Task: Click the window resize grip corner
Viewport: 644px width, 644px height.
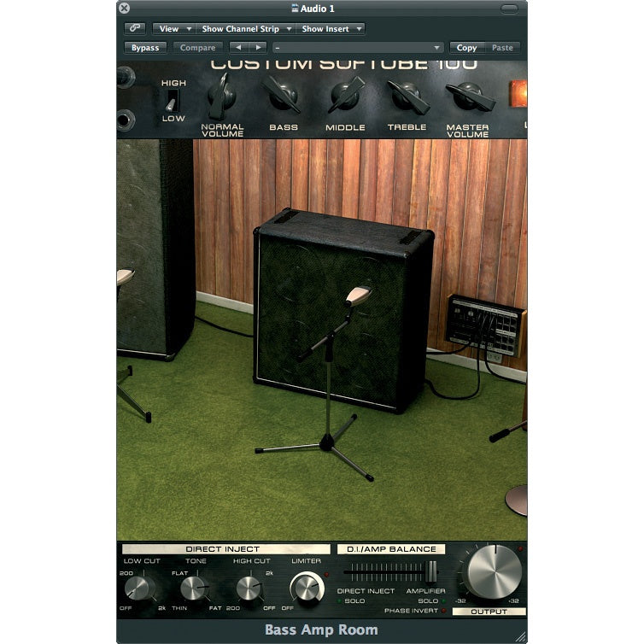Action: [521, 636]
